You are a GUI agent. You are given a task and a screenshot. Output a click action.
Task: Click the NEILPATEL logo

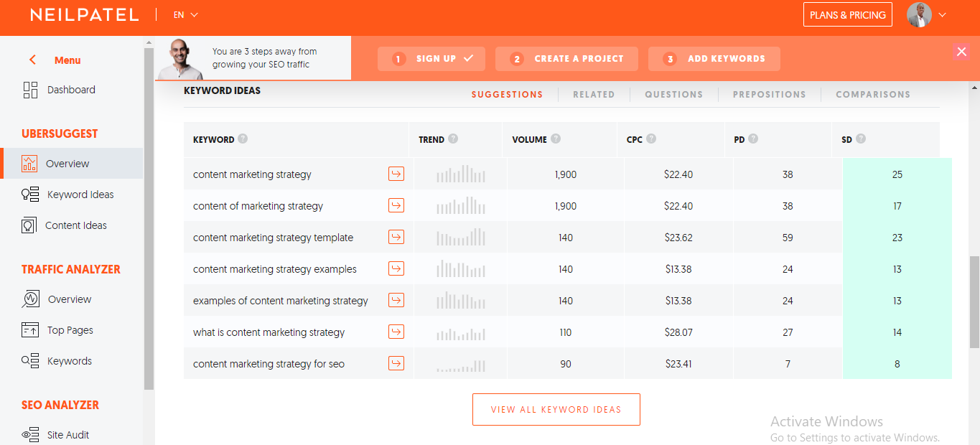click(x=85, y=14)
